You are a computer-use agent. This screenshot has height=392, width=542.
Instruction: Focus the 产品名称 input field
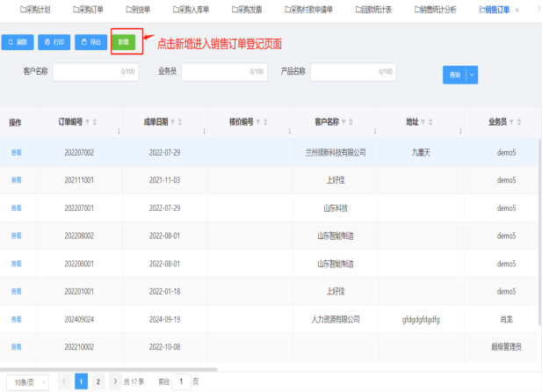(x=353, y=72)
